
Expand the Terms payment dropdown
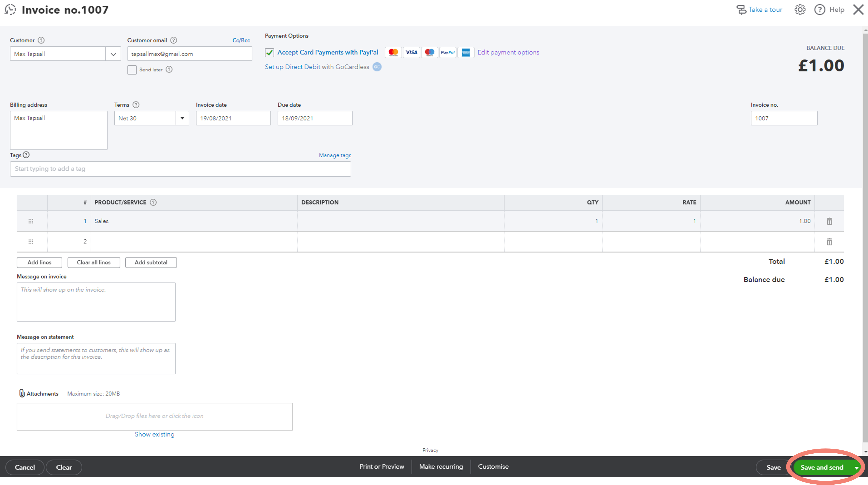coord(182,117)
